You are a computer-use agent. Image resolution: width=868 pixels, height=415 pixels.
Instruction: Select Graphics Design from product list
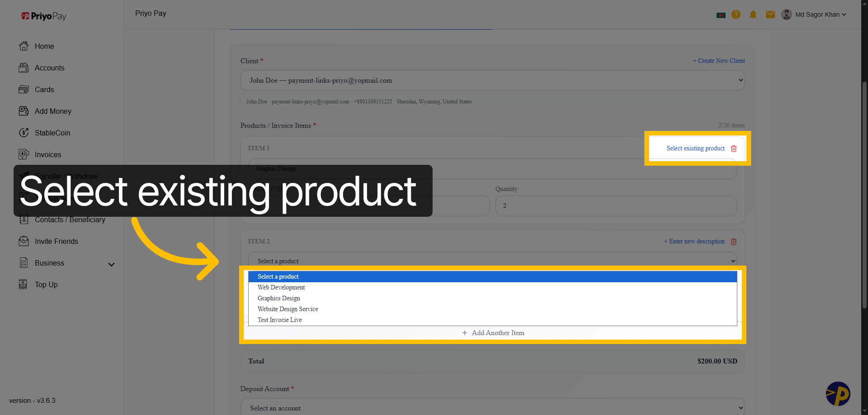coord(278,298)
